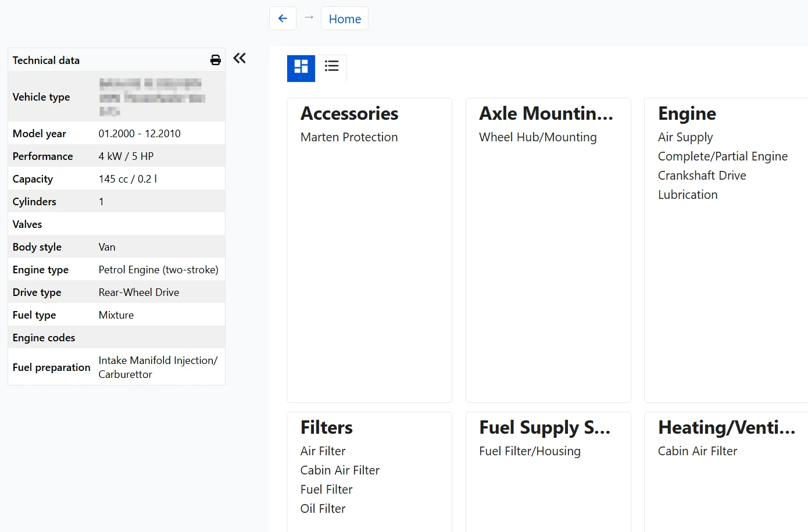This screenshot has height=532, width=808.
Task: Open the Fuel Supply System heading
Action: [545, 428]
